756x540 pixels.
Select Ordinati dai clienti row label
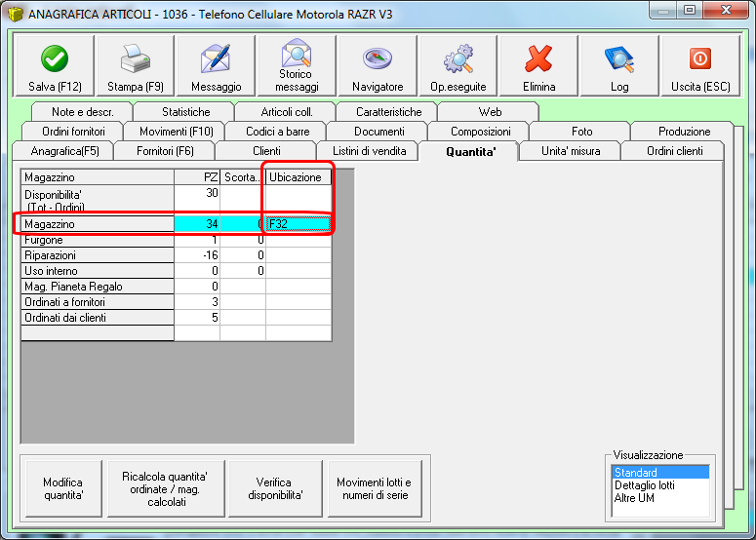tap(98, 318)
